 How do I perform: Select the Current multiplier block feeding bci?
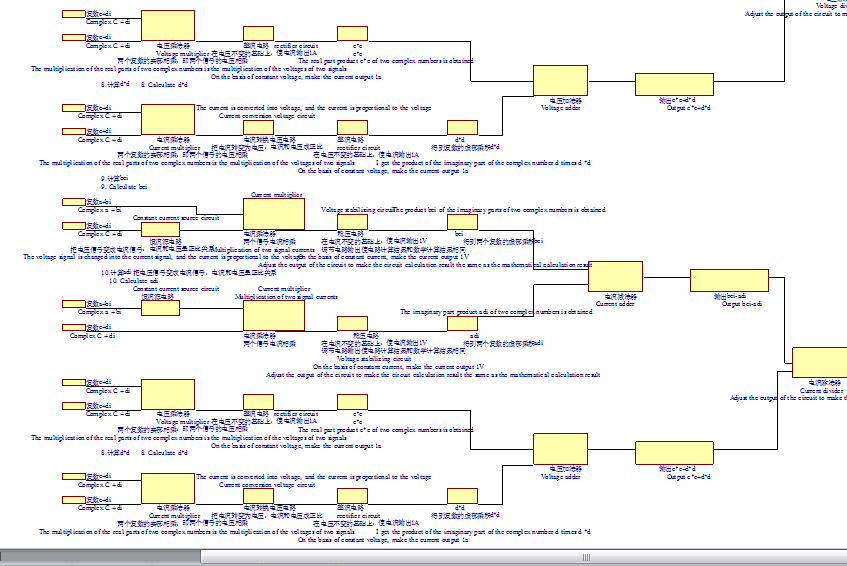[273, 214]
